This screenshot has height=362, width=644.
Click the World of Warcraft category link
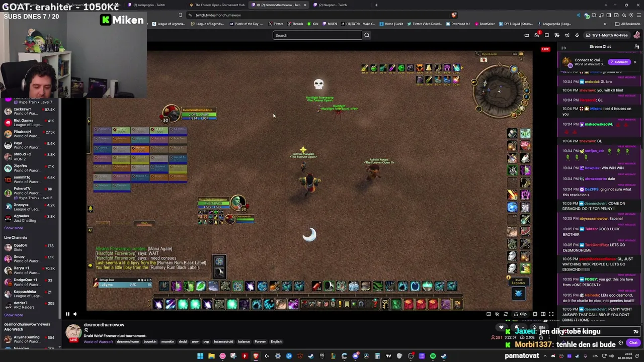(x=98, y=342)
